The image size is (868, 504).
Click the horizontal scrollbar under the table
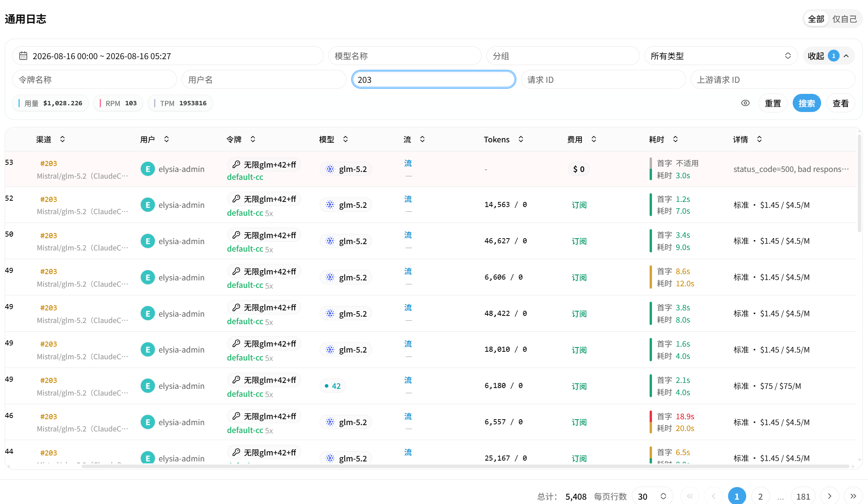pos(465,466)
